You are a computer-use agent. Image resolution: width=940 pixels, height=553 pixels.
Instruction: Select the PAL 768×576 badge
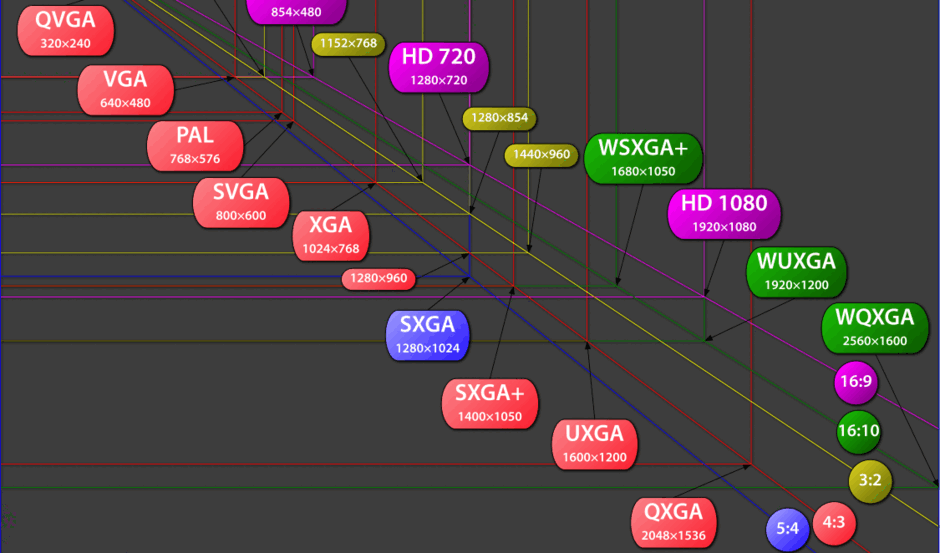[x=195, y=146]
